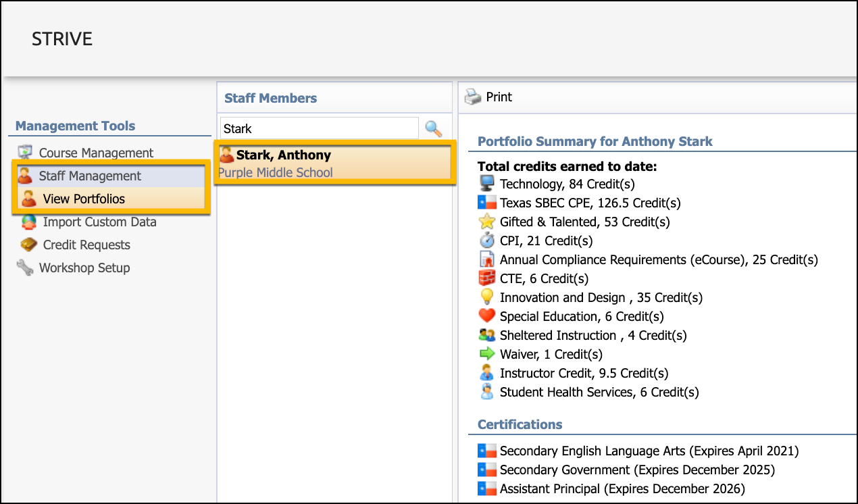The image size is (858, 504).
Task: Click the STRIVE title
Action: pyautogui.click(x=62, y=39)
